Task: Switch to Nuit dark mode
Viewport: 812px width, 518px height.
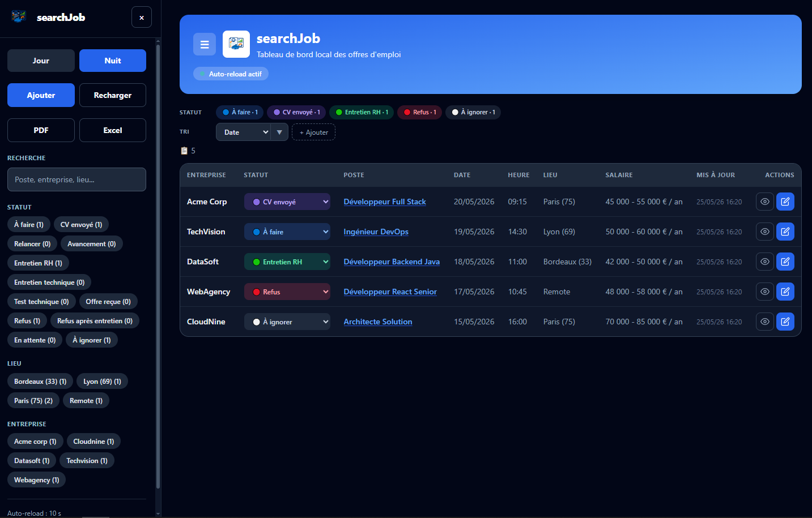Action: tap(113, 61)
